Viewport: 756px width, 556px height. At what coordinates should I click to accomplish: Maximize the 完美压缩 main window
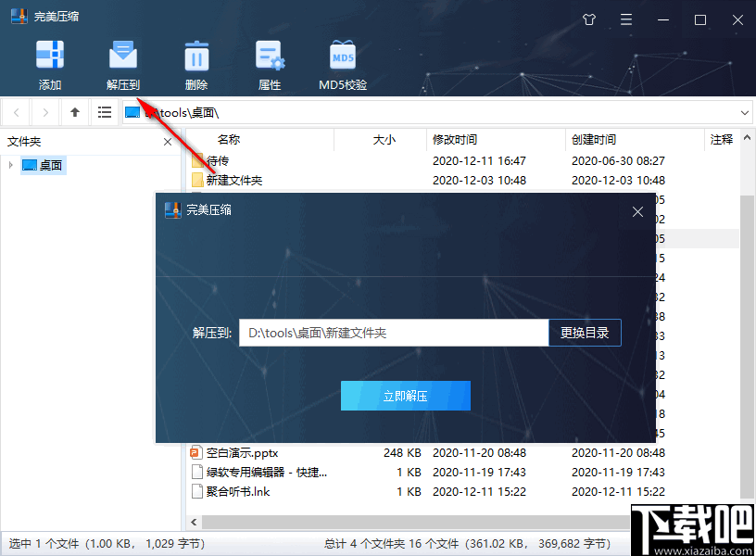click(700, 19)
